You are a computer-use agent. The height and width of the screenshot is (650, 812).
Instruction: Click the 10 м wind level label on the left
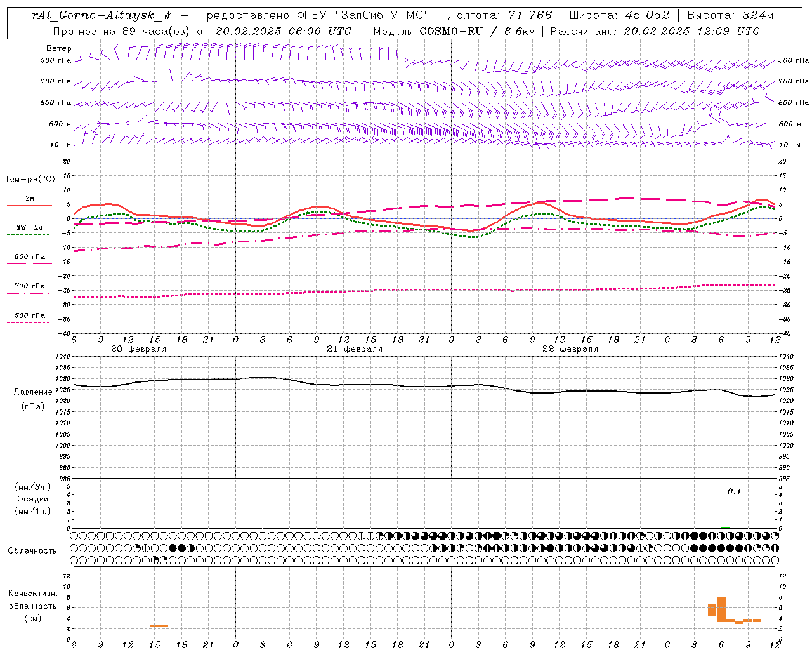click(x=61, y=145)
